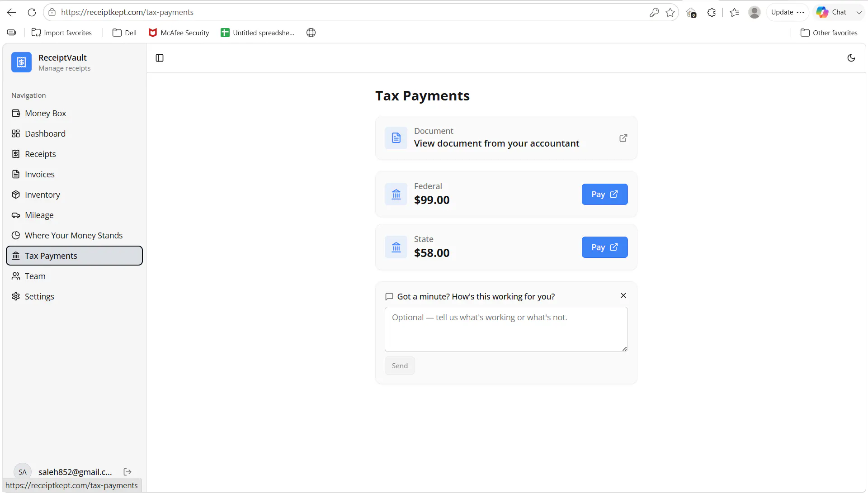The width and height of the screenshot is (868, 494).
Task: Close the feedback prompt with X
Action: click(x=623, y=295)
